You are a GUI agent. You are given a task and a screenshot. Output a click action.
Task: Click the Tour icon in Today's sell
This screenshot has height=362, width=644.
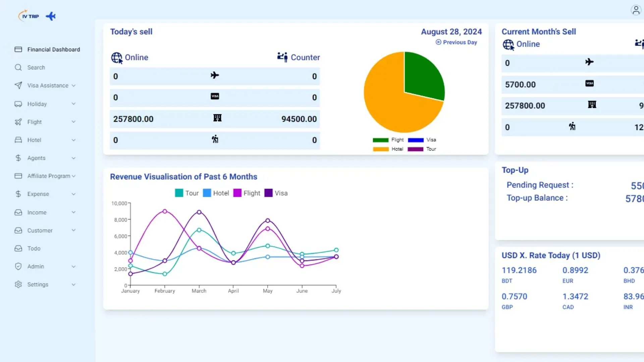215,139
